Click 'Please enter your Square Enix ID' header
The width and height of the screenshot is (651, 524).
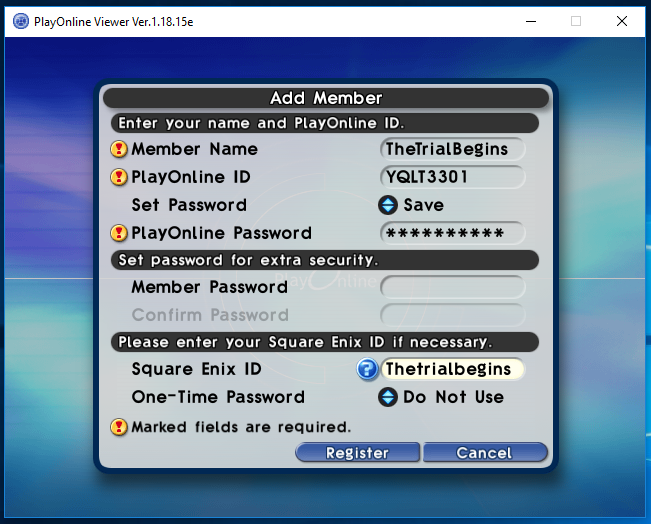[325, 342]
